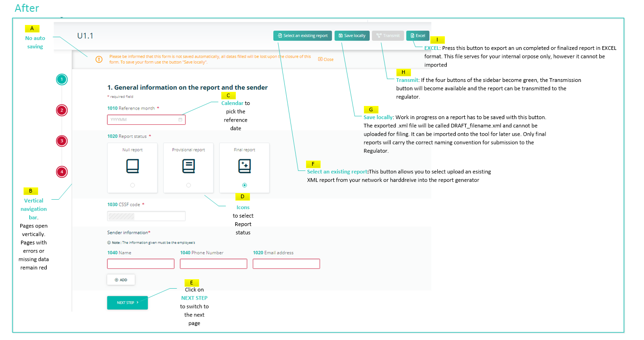Image resolution: width=644 pixels, height=340 pixels.
Task: Save the report with Save locally
Action: [352, 36]
